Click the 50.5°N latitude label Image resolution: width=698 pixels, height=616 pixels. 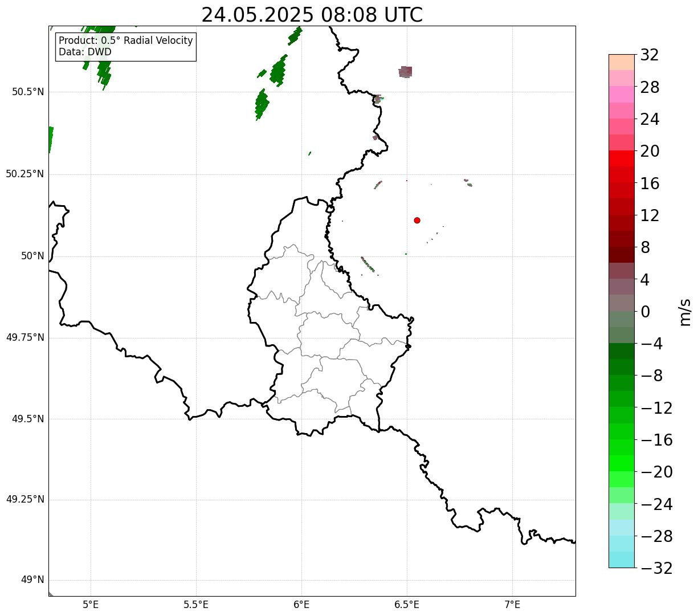click(x=28, y=92)
